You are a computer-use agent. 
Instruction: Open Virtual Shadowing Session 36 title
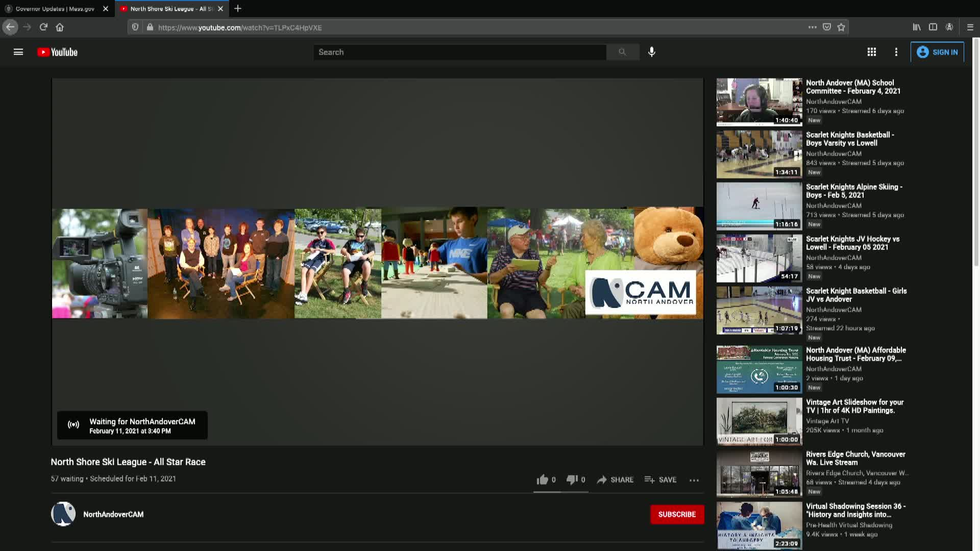[x=856, y=510]
